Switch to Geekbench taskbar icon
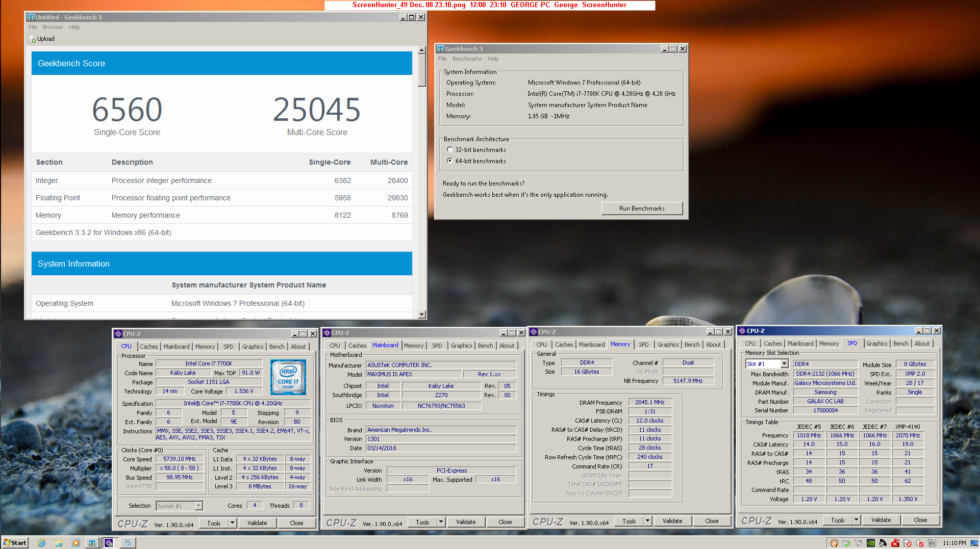980x549 pixels. pyautogui.click(x=92, y=543)
